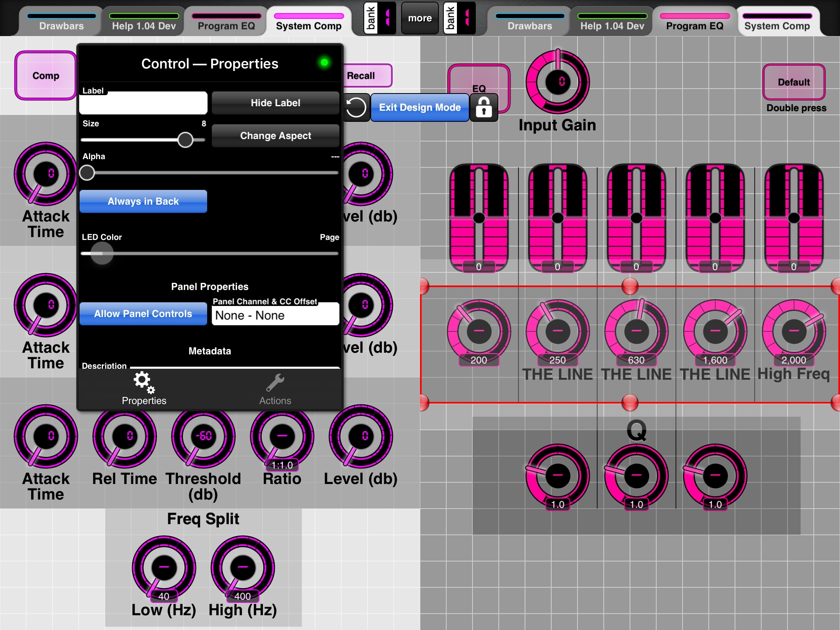Click the fifth EQ fader
Viewport: 840px width, 630px height.
(x=794, y=218)
